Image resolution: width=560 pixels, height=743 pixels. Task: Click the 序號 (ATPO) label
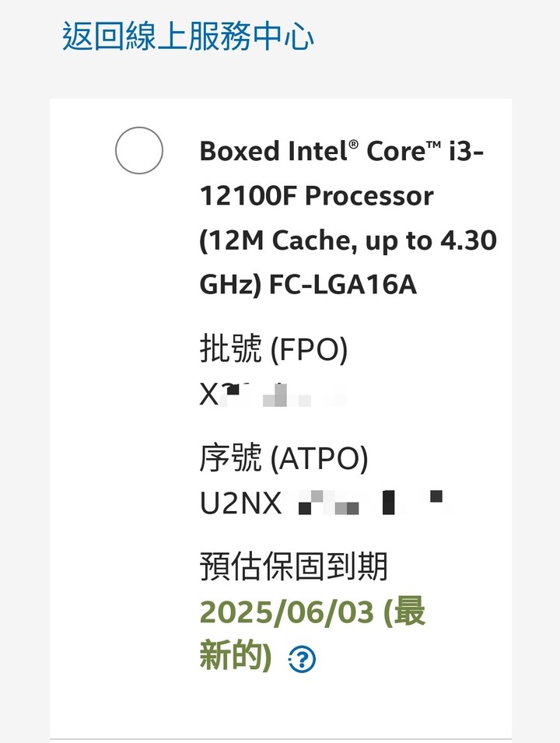[x=284, y=457]
